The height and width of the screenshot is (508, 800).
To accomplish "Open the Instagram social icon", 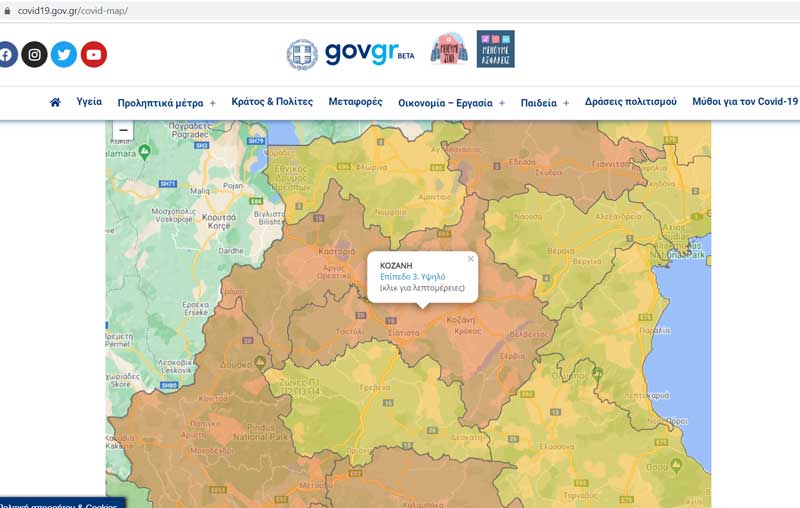I will point(34,55).
